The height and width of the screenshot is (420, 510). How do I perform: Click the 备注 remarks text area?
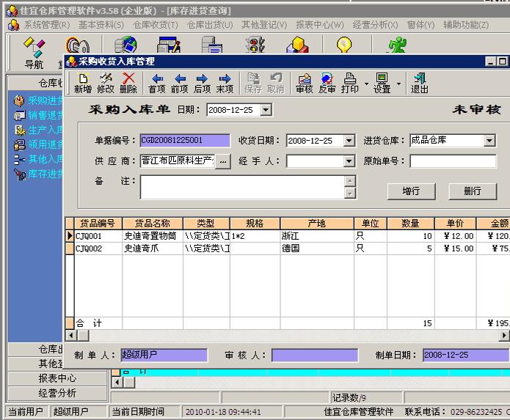coord(242,187)
